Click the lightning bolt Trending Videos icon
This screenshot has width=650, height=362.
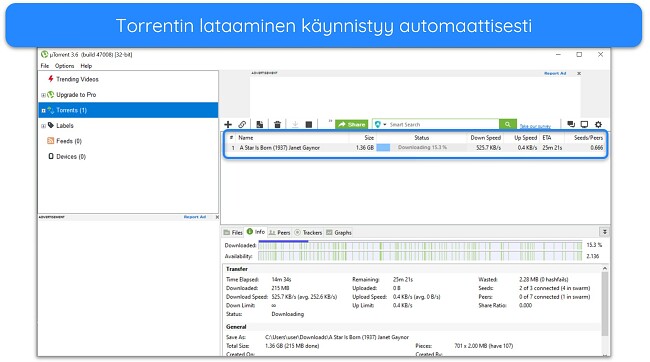point(51,79)
